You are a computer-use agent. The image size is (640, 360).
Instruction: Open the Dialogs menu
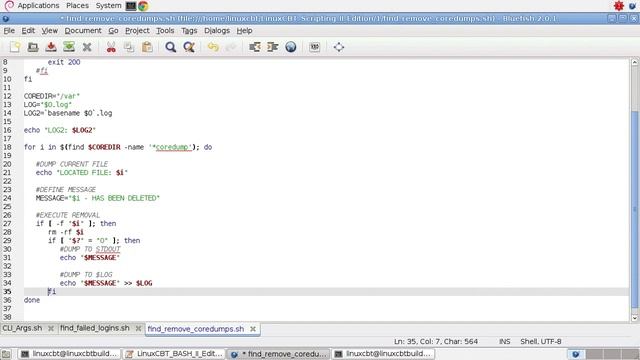217,31
